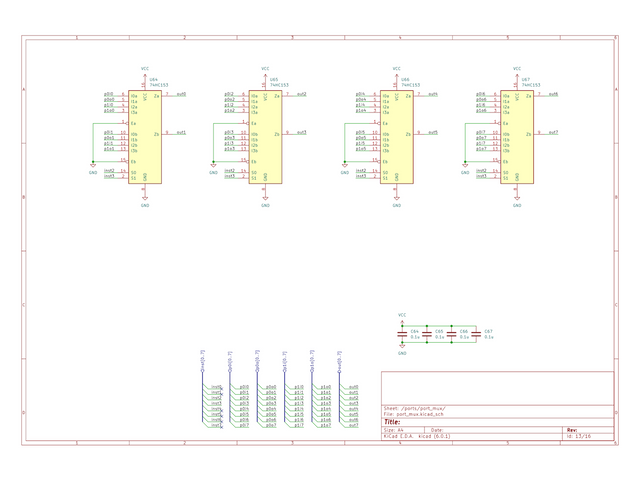Image resolution: width=640 pixels, height=480 pixels.
Task: Pick the U67 multiplexer symbol
Action: (x=517, y=137)
